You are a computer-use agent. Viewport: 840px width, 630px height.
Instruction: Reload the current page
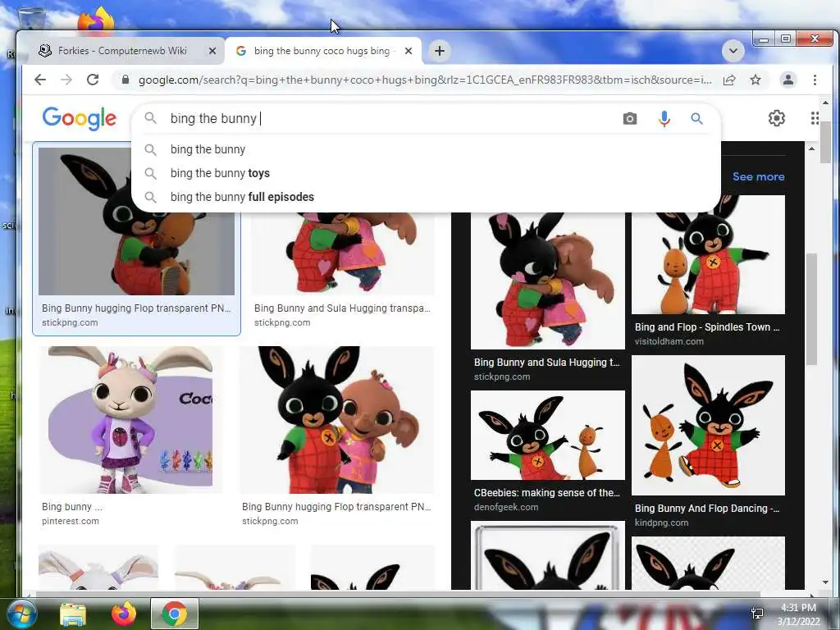[93, 80]
